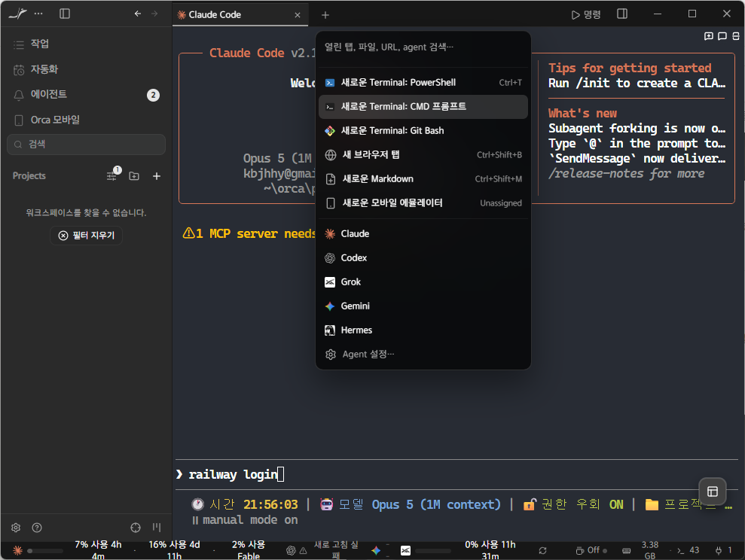Screen dimensions: 745x560
Task: Click the new folder icon in Projects
Action: (x=134, y=176)
